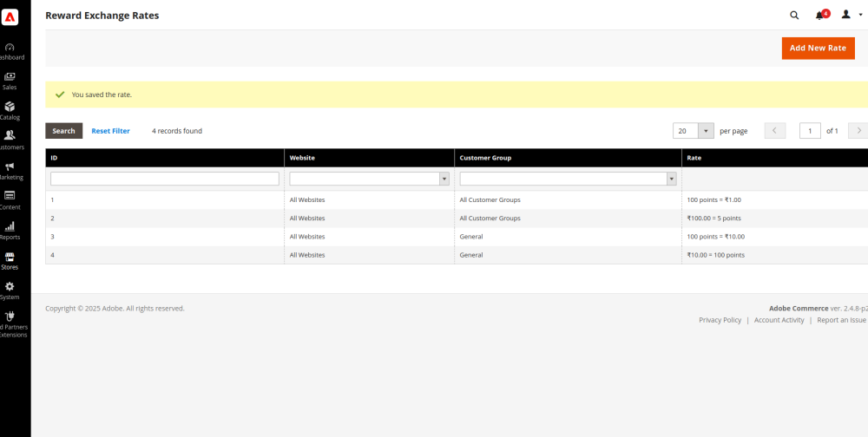Open the Sales menu icon
868x437 pixels.
pyautogui.click(x=10, y=78)
